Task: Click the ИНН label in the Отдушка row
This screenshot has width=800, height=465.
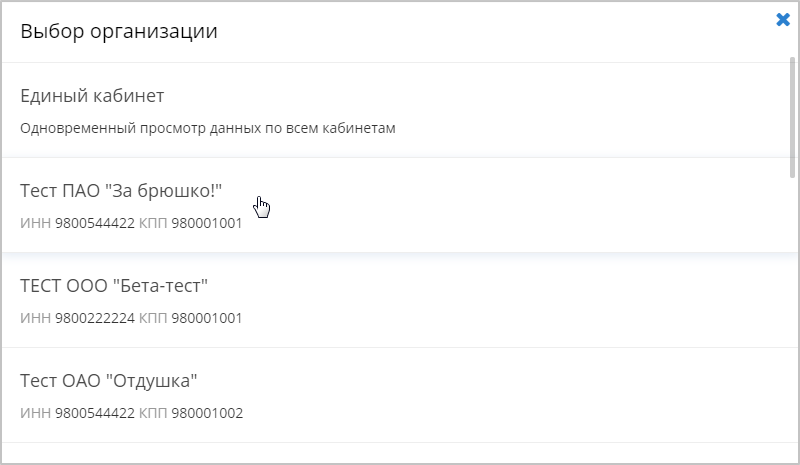Action: coord(36,413)
